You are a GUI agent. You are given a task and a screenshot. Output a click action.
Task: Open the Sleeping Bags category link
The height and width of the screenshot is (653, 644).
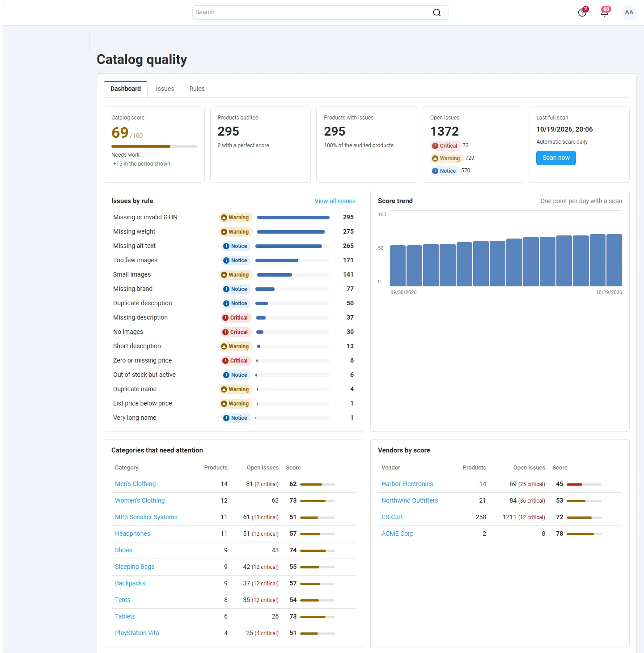(x=135, y=567)
